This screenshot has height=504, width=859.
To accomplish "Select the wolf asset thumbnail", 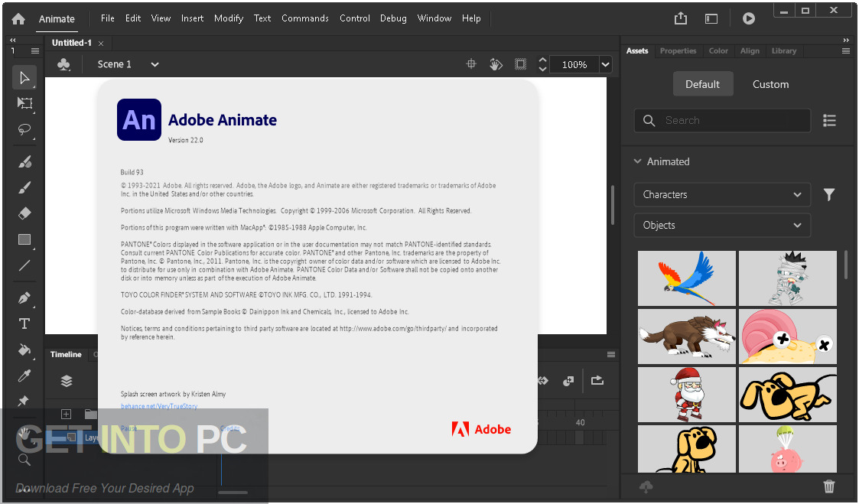I will tap(686, 337).
